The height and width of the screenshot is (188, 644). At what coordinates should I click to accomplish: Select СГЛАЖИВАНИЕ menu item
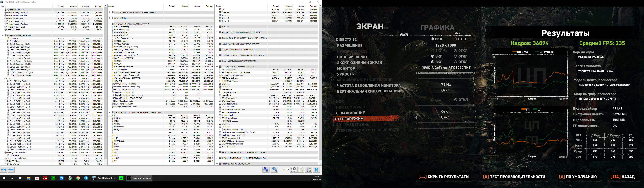[350, 113]
